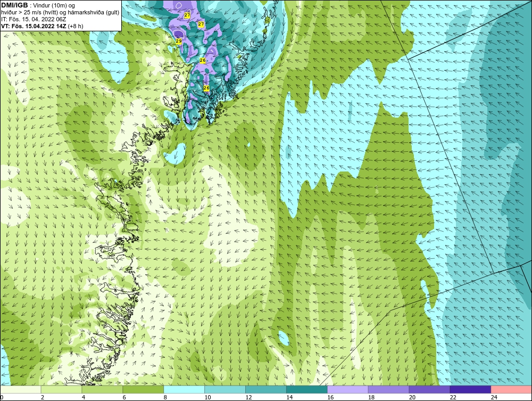Pick the darker green 6–8 m/s swatch

point(143,389)
